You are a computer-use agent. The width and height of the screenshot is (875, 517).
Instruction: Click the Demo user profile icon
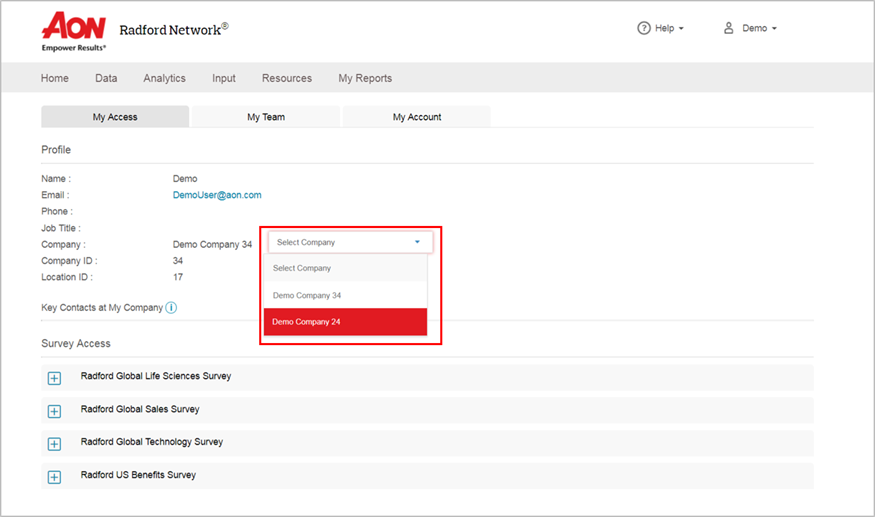[728, 28]
